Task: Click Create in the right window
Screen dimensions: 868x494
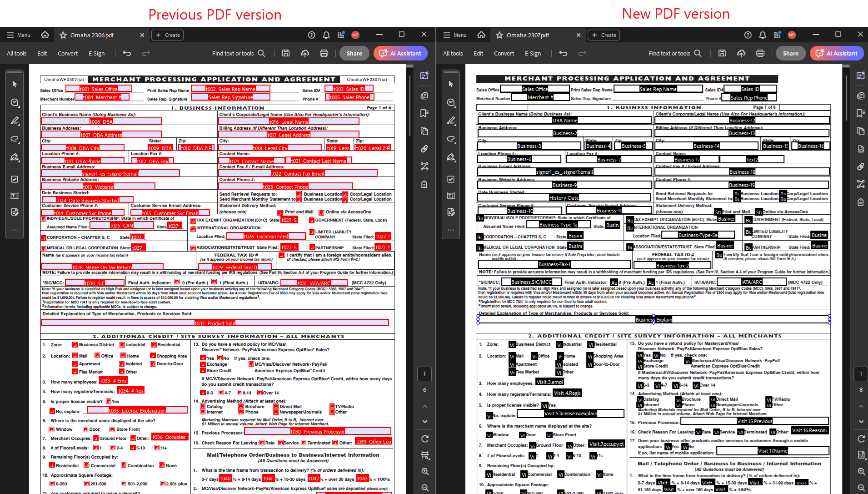Action: [604, 35]
